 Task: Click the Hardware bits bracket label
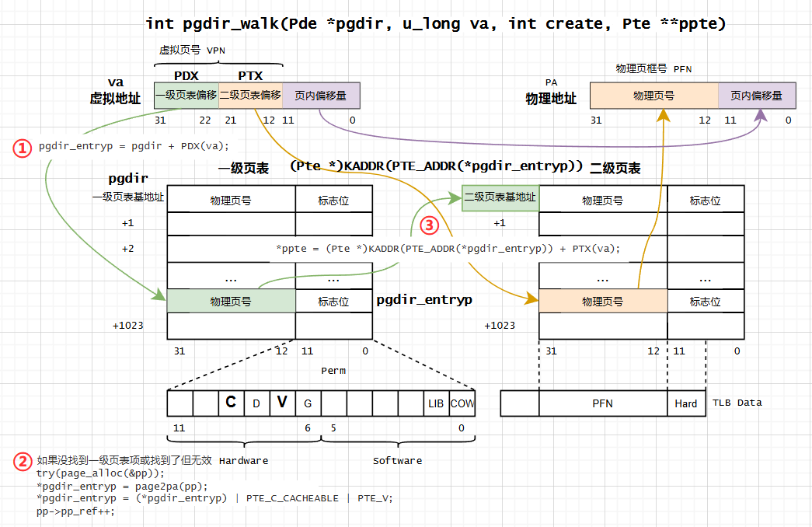coord(243,460)
